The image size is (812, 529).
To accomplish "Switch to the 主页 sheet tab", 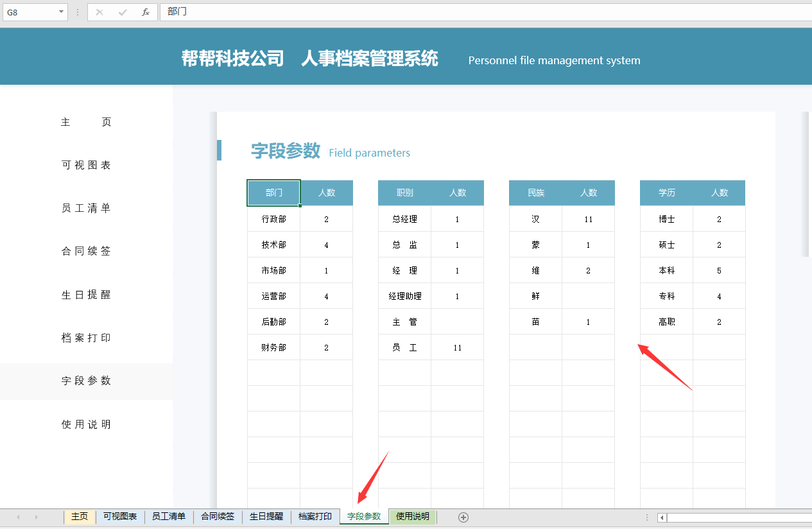I will tap(80, 517).
